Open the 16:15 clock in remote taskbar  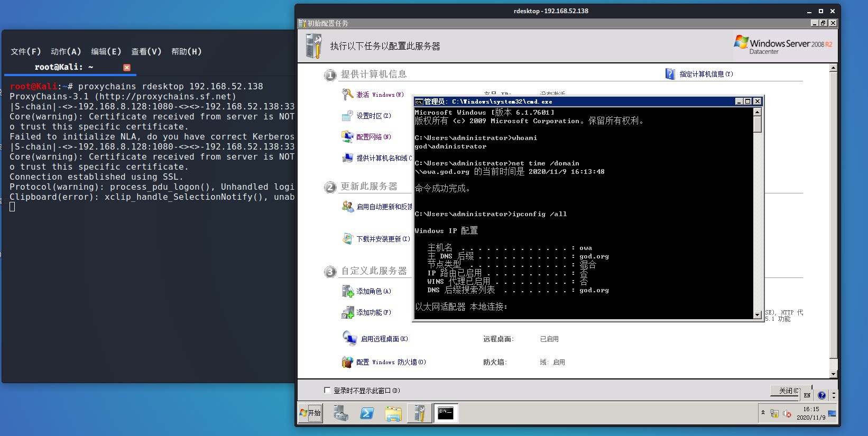point(811,413)
